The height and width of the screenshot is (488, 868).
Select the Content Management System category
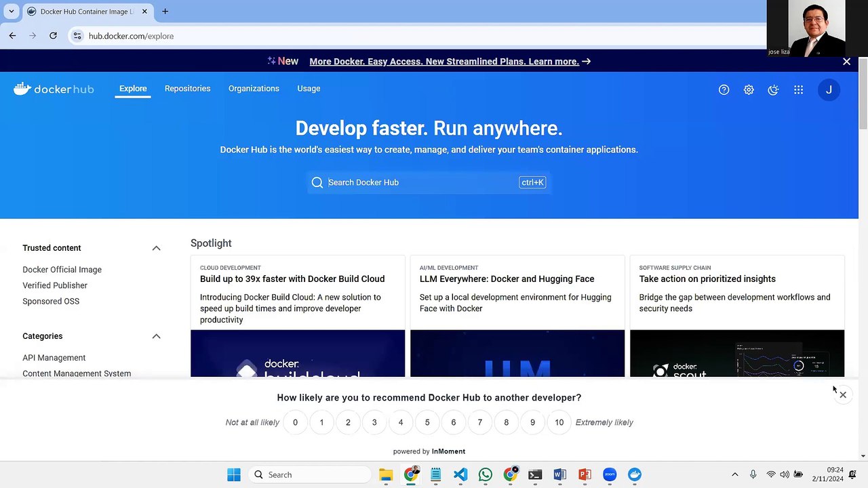click(x=77, y=373)
